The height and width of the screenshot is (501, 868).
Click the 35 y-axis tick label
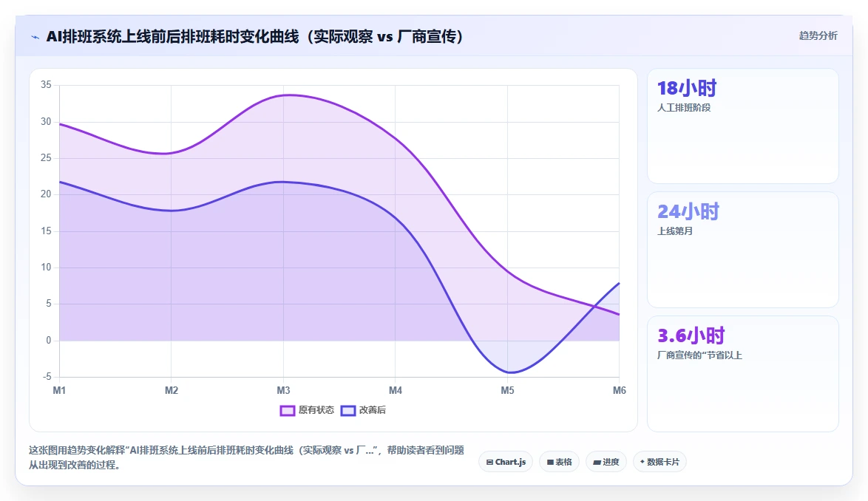coord(46,84)
